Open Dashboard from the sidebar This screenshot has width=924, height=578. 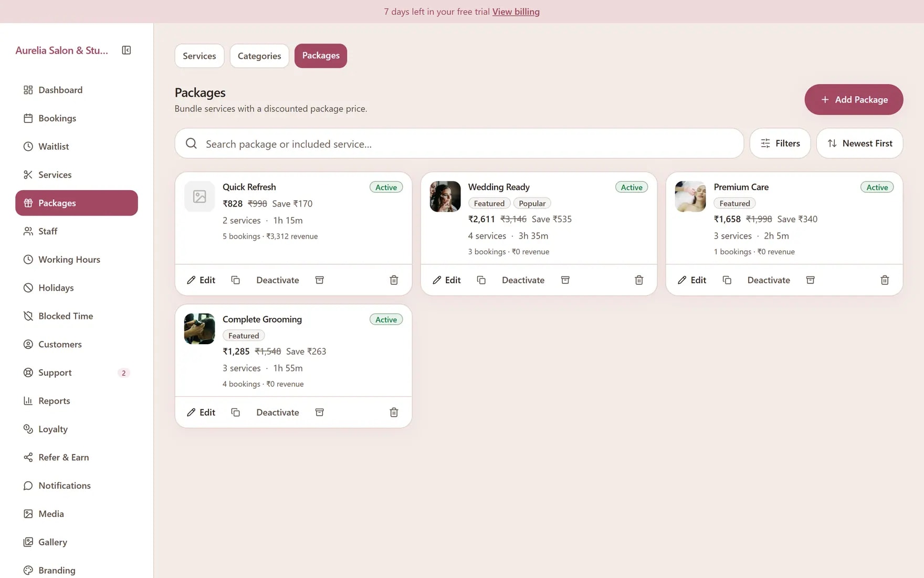pos(77,90)
